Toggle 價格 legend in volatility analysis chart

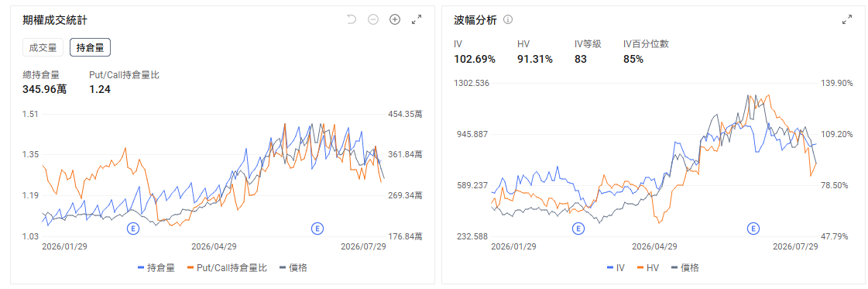[x=685, y=268]
